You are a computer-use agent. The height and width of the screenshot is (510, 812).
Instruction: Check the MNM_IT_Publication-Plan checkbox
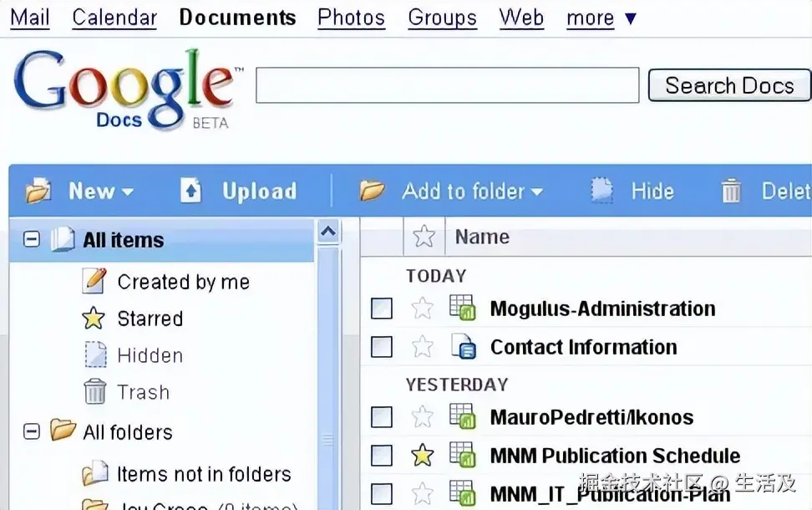click(382, 493)
